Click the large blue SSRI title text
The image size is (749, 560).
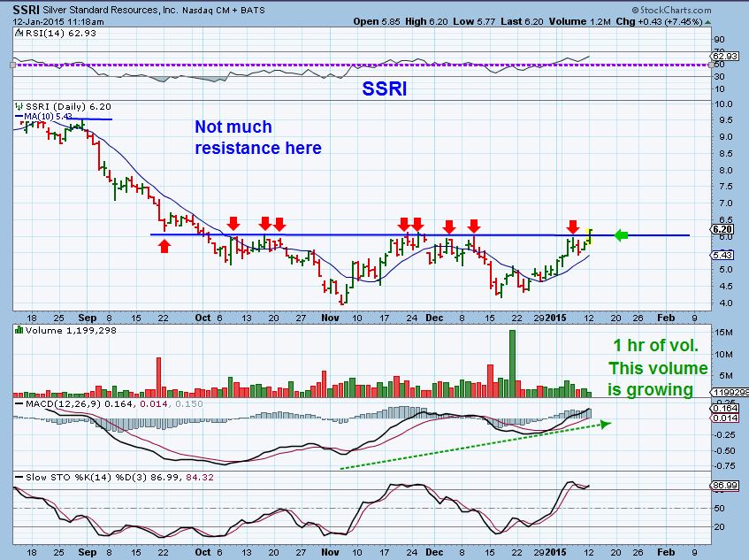[385, 88]
